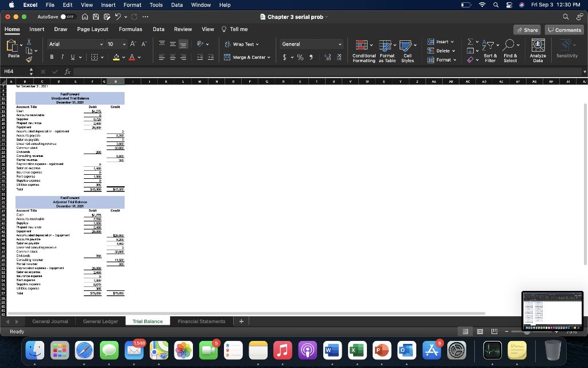Click the percent style icon
The image size is (588, 368).
point(300,57)
